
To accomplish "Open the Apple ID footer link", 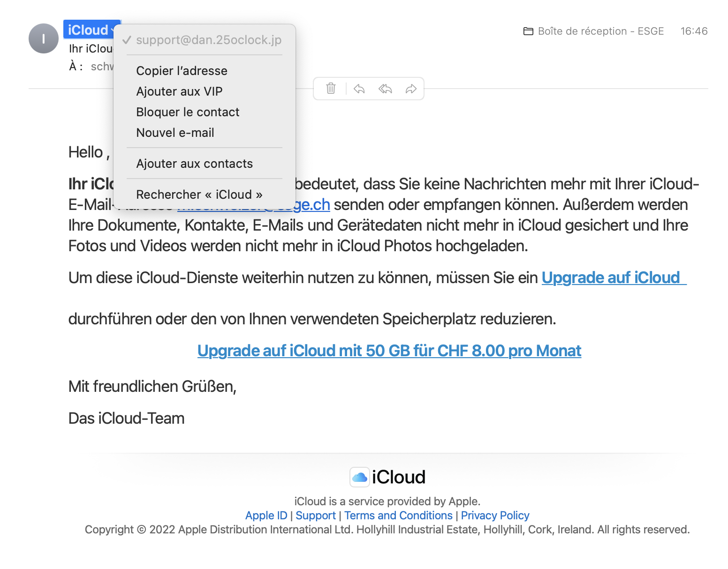I will click(266, 515).
